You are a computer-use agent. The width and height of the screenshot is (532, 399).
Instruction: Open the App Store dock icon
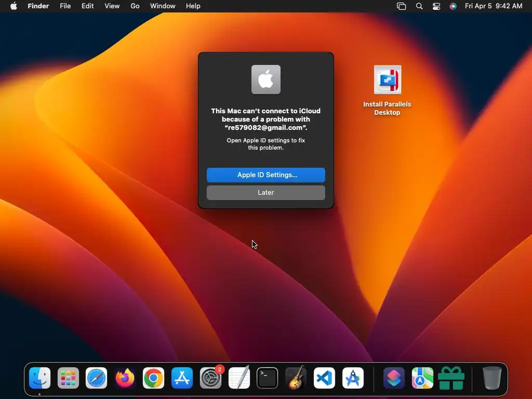click(182, 378)
